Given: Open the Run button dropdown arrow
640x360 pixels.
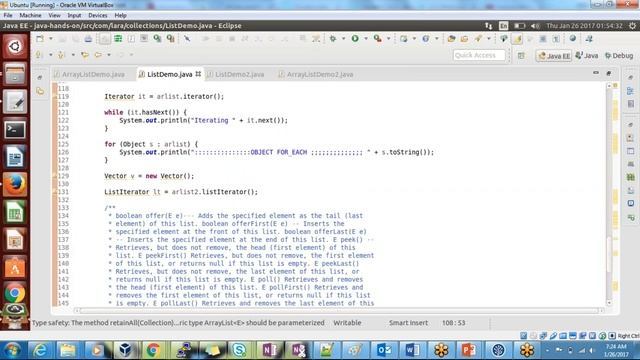Looking at the screenshot, I should click(366, 39).
